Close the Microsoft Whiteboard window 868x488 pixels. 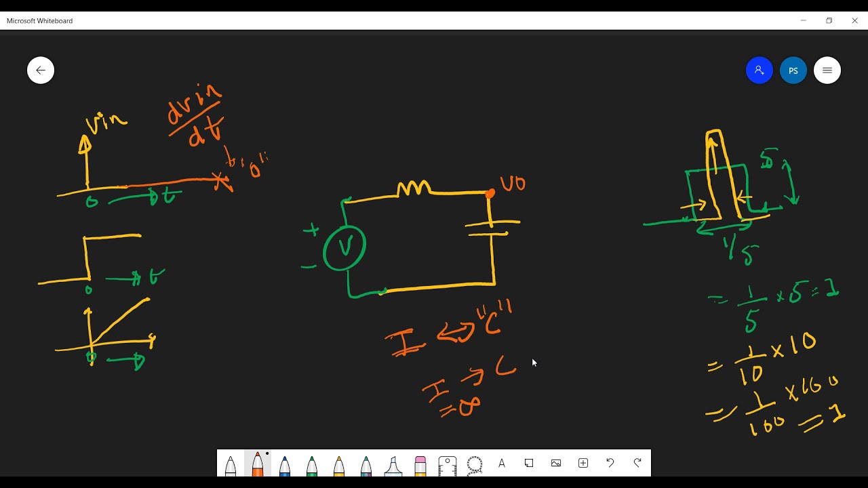(854, 21)
